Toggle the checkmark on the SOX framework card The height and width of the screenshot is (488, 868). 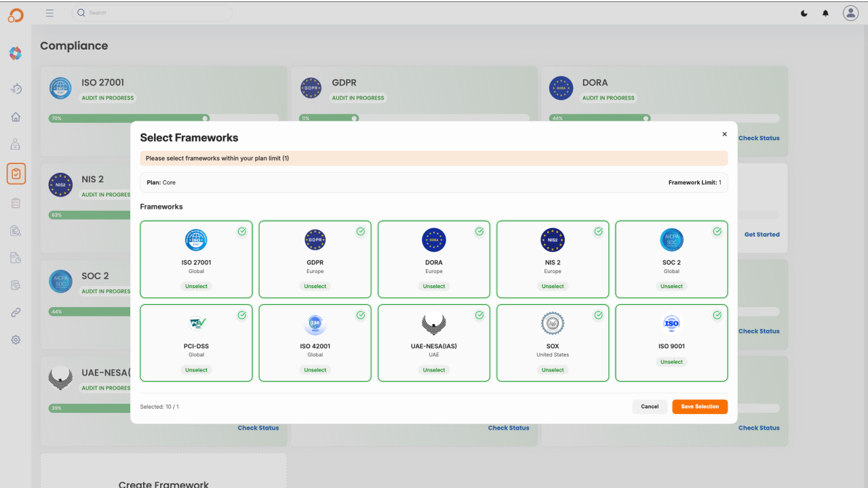[598, 315]
